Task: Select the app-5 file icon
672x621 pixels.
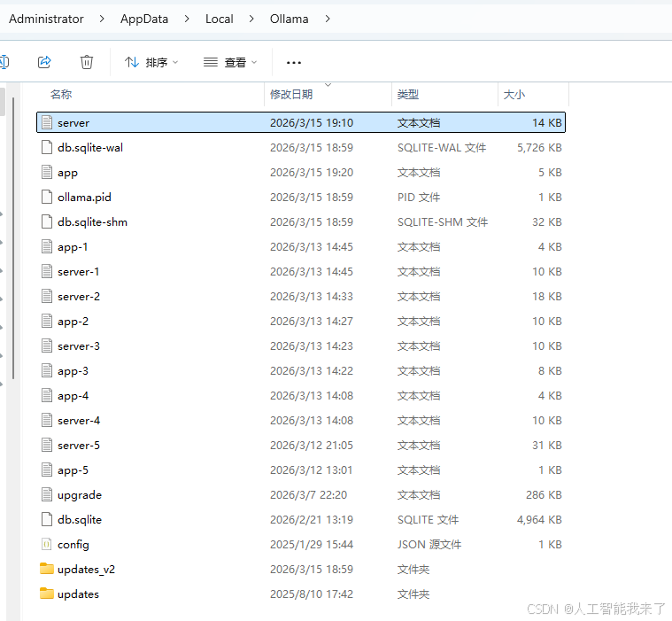Action: coord(47,470)
